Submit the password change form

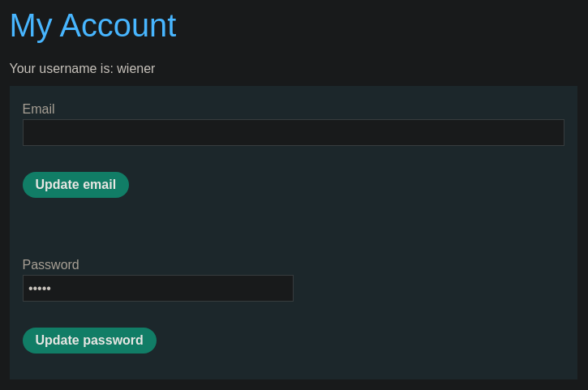click(x=89, y=341)
